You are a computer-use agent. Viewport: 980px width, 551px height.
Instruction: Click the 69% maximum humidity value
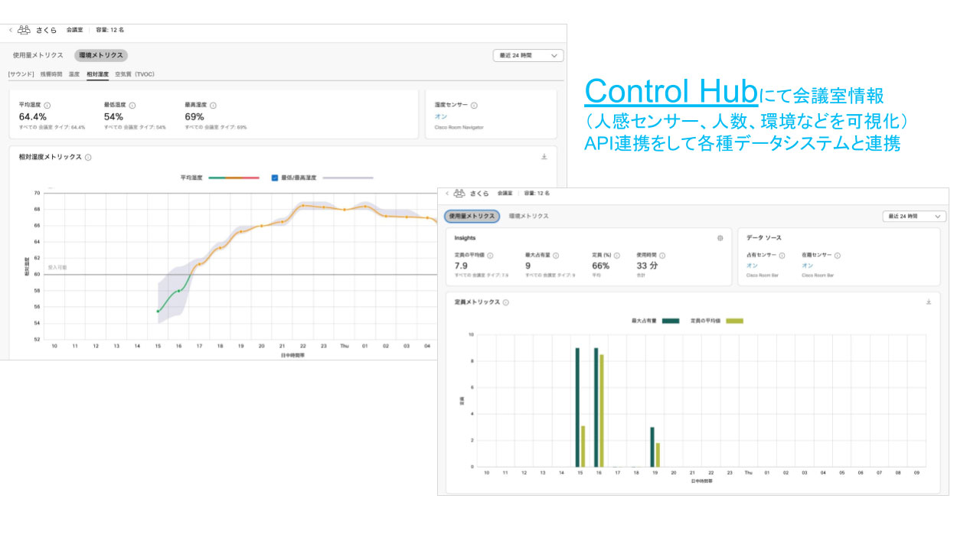pyautogui.click(x=194, y=117)
